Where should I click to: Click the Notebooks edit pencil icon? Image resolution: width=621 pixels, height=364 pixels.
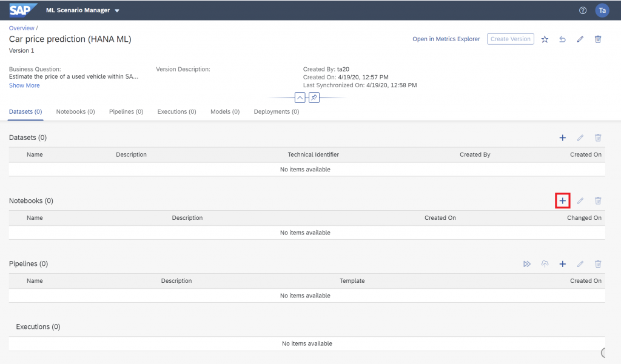(x=580, y=200)
